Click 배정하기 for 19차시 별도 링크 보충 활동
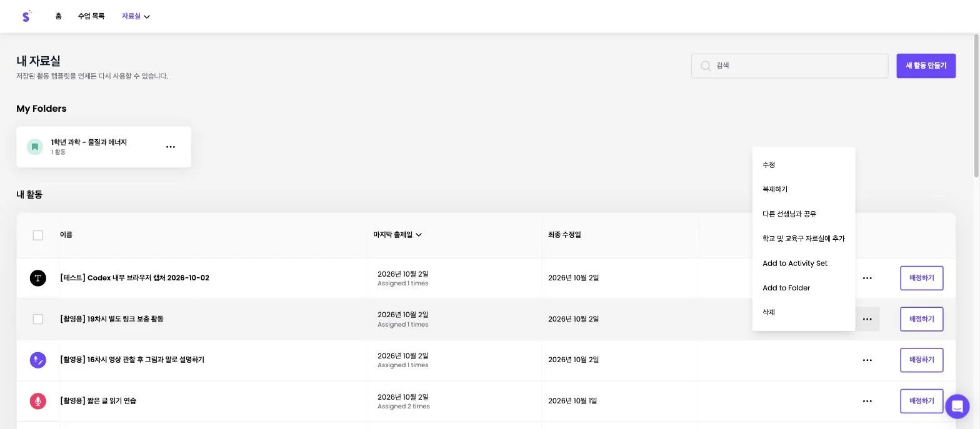 point(921,319)
